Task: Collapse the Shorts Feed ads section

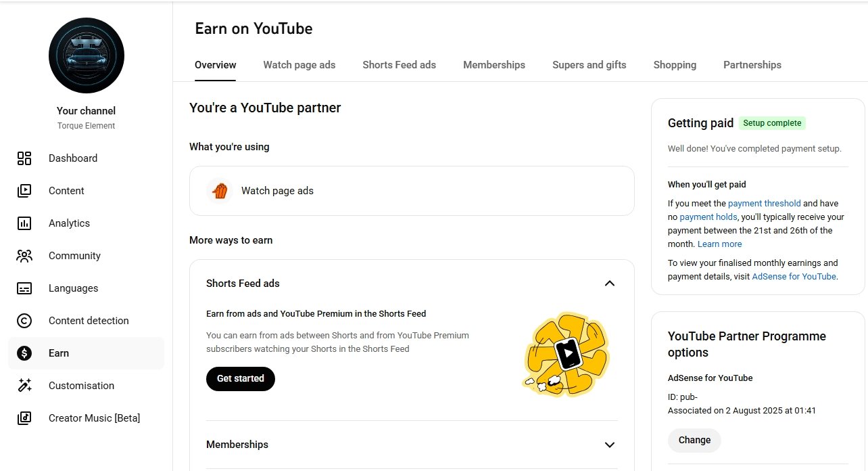Action: [609, 284]
